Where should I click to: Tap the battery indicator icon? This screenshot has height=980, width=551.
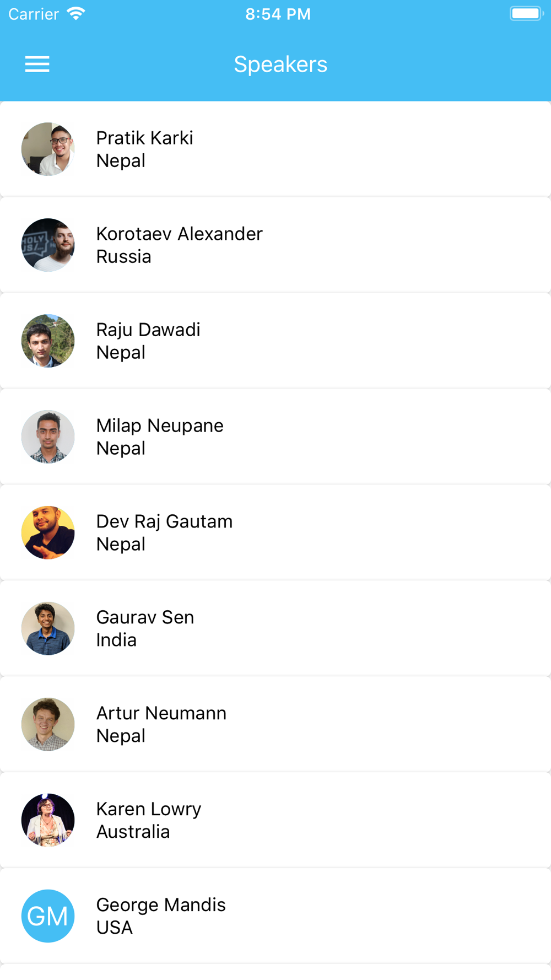pos(526,14)
